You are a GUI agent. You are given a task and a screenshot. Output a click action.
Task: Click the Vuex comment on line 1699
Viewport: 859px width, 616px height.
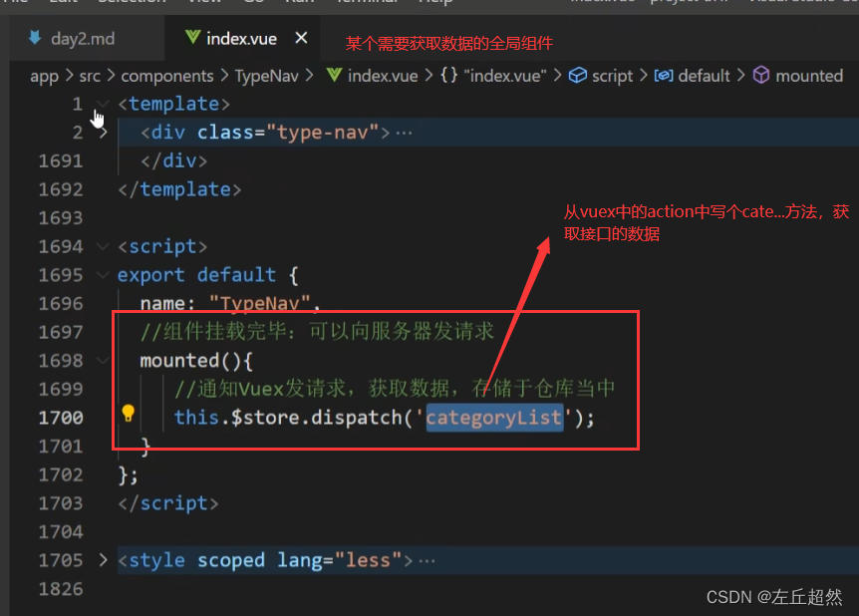(395, 389)
